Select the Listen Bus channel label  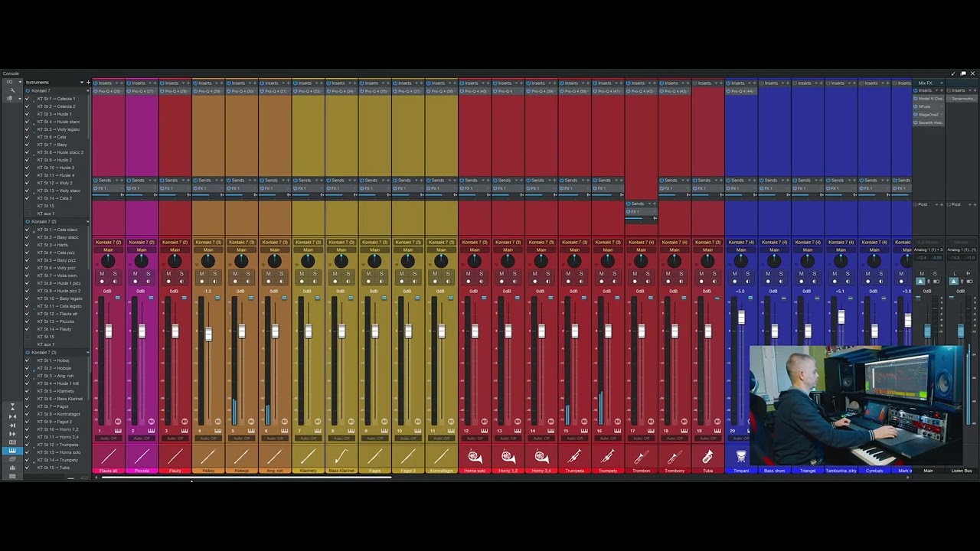961,471
